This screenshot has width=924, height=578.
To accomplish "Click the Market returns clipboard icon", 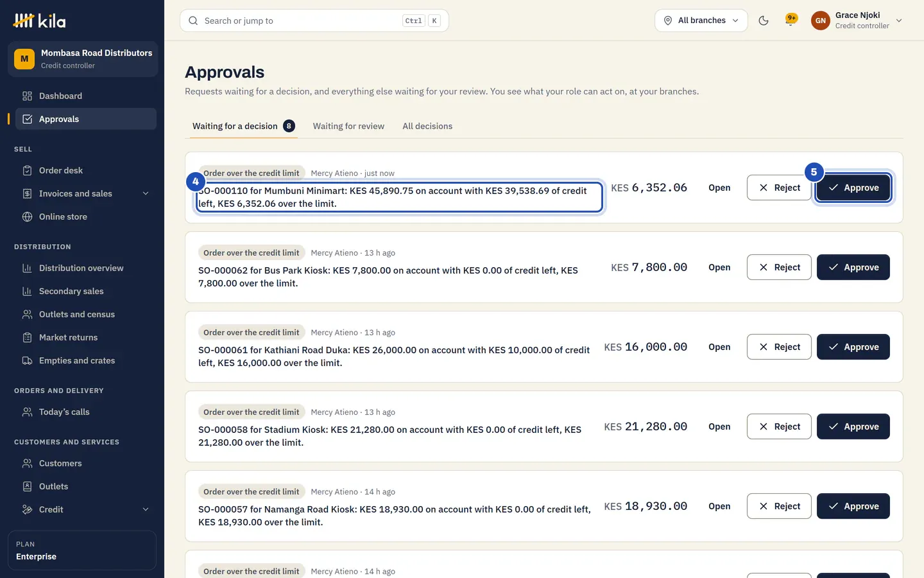I will [27, 338].
